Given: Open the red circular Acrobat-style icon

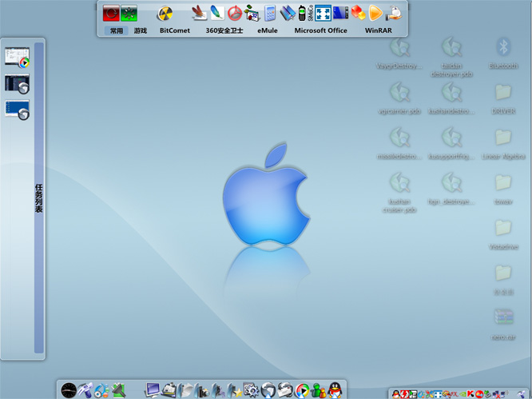Looking at the screenshot, I should 234,14.
